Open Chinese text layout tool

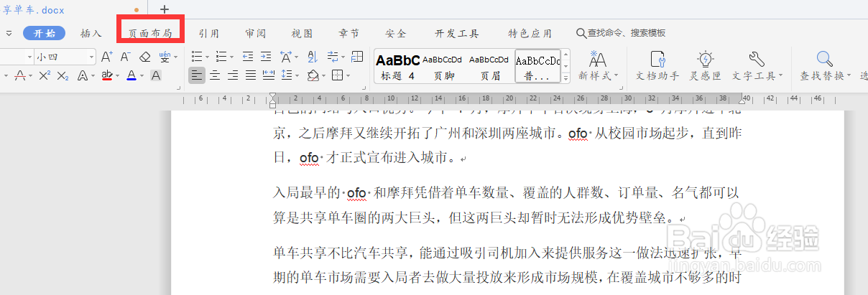pos(285,57)
